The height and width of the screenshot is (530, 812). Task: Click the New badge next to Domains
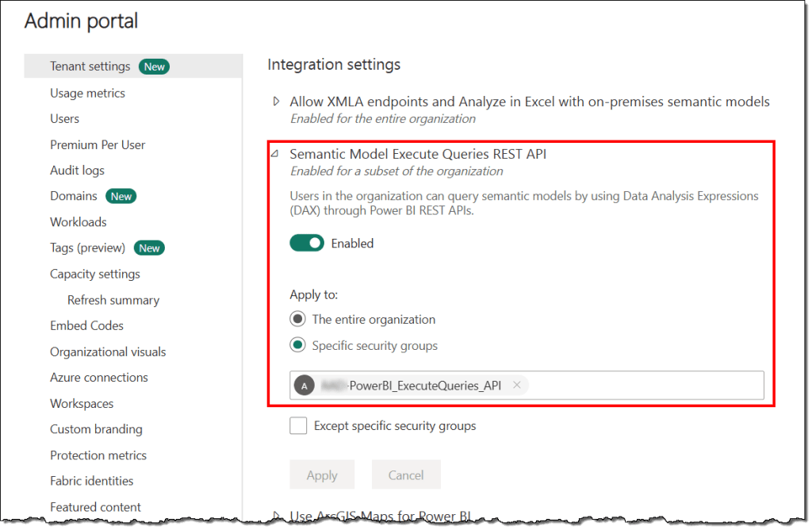(x=121, y=196)
